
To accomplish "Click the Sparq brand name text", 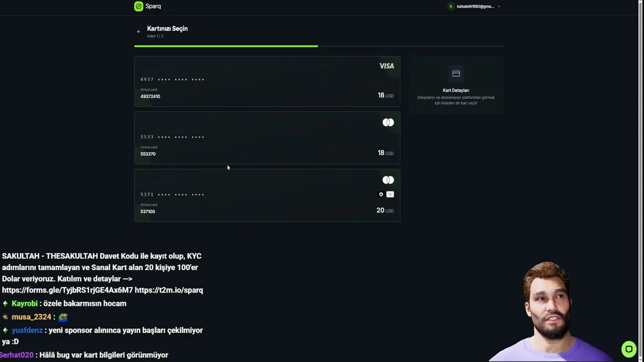I will (153, 6).
